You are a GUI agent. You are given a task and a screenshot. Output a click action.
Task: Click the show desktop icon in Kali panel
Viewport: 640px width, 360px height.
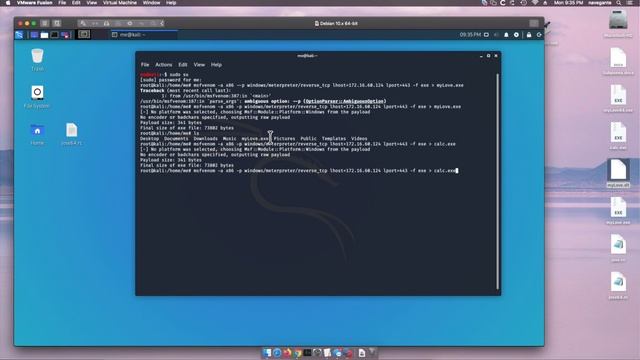[34, 35]
